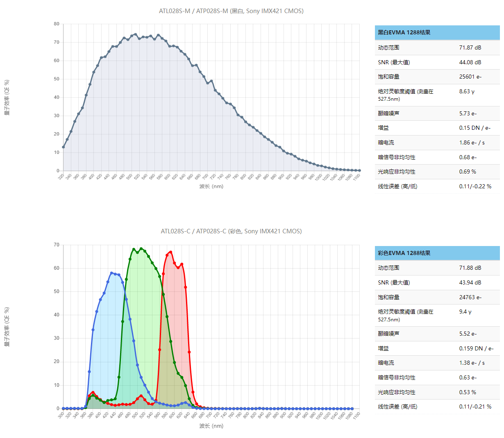Screen dimensions: 504x438
Task: Click the 71.87 dB dynamic range value
Action: 470,47
